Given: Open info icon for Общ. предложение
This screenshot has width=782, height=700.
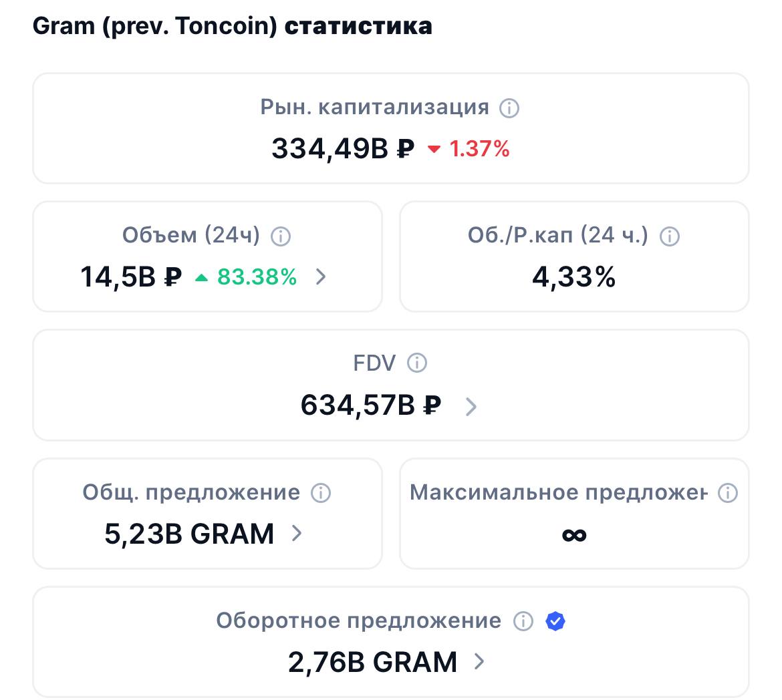Looking at the screenshot, I should click(321, 492).
